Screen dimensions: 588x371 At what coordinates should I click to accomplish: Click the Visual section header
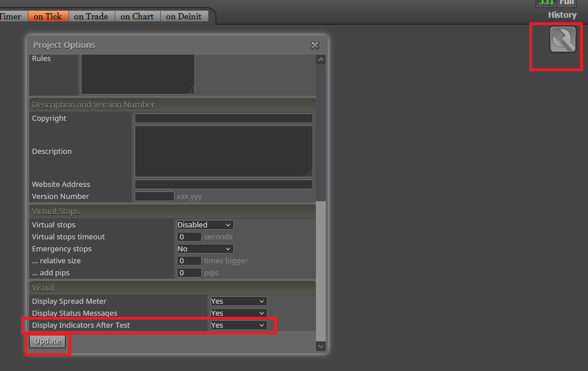[x=172, y=288]
